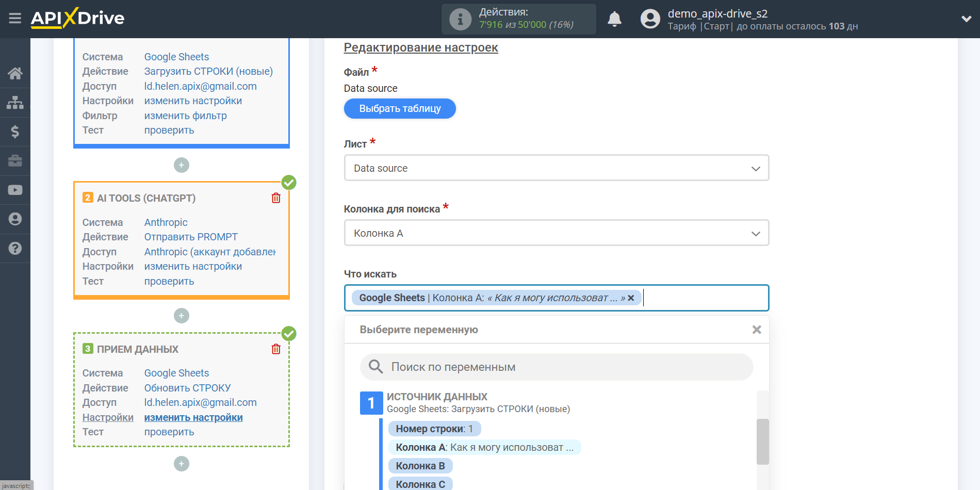Image resolution: width=980 pixels, height=490 pixels.
Task: Select the Колонка B variable
Action: 420,466
